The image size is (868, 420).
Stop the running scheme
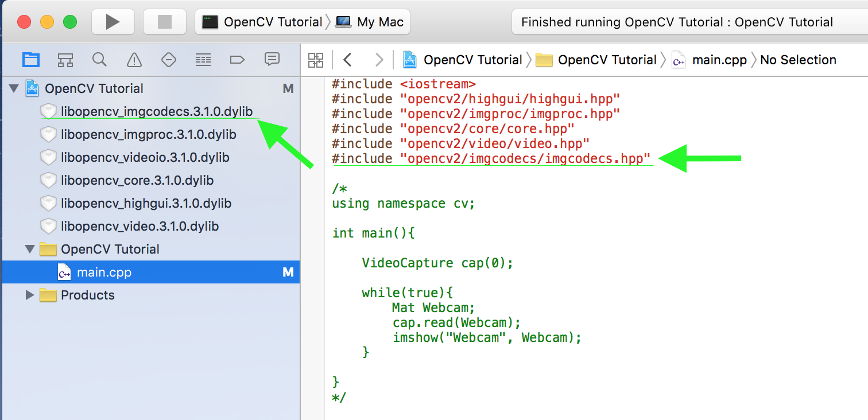point(165,22)
